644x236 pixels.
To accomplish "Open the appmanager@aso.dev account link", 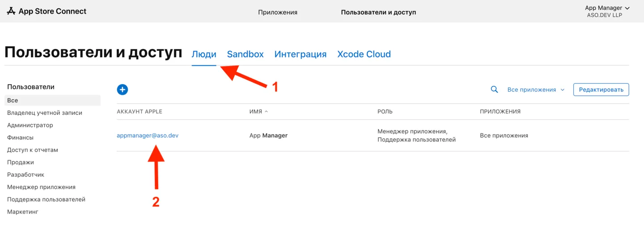I will pos(148,135).
